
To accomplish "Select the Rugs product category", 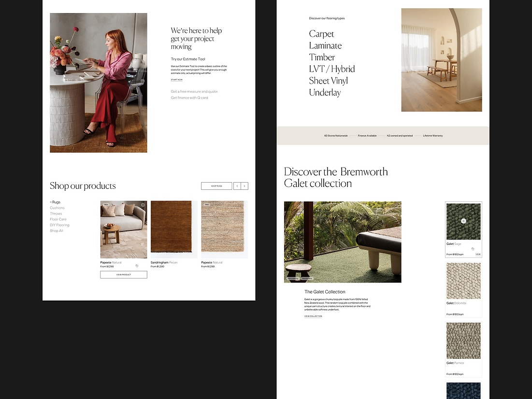I will 56,202.
